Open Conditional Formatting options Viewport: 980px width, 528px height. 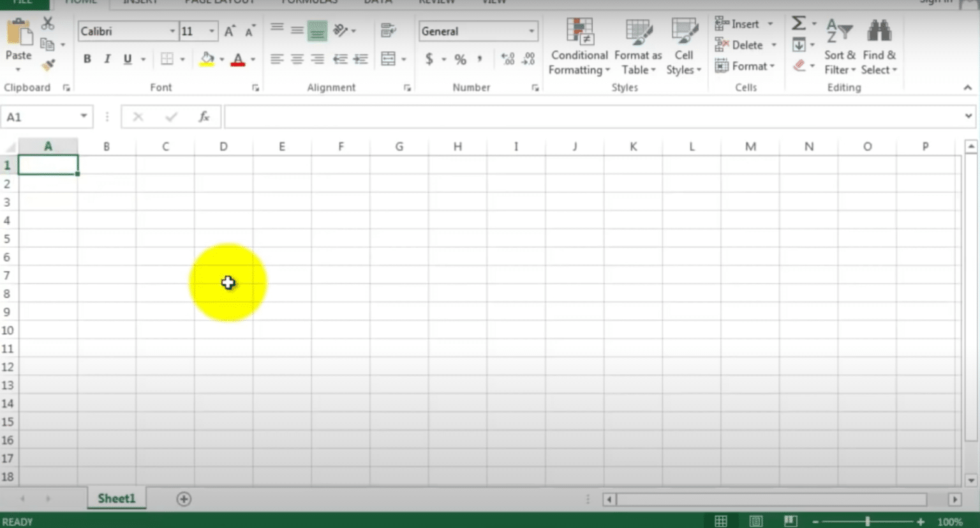click(x=578, y=46)
